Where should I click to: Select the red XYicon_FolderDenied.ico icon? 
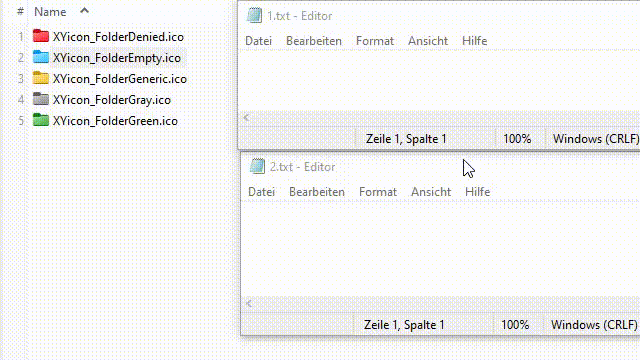41,36
